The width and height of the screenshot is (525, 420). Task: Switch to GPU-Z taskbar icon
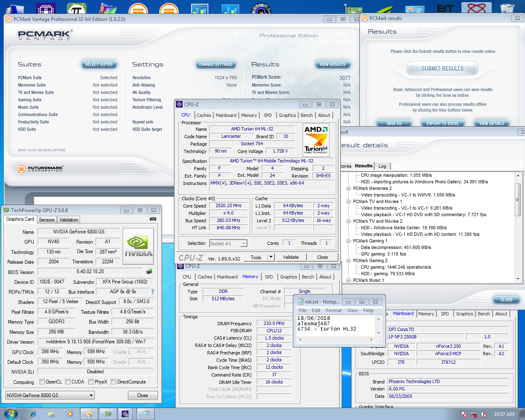click(108, 414)
